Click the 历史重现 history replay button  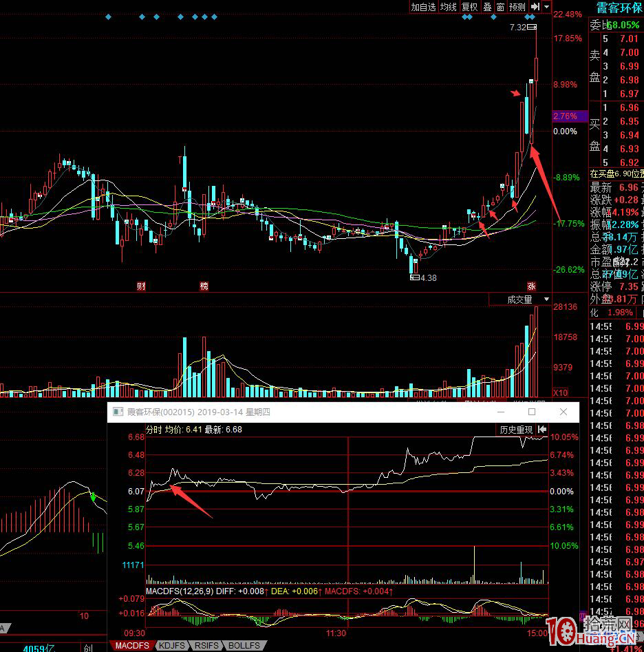[x=517, y=430]
